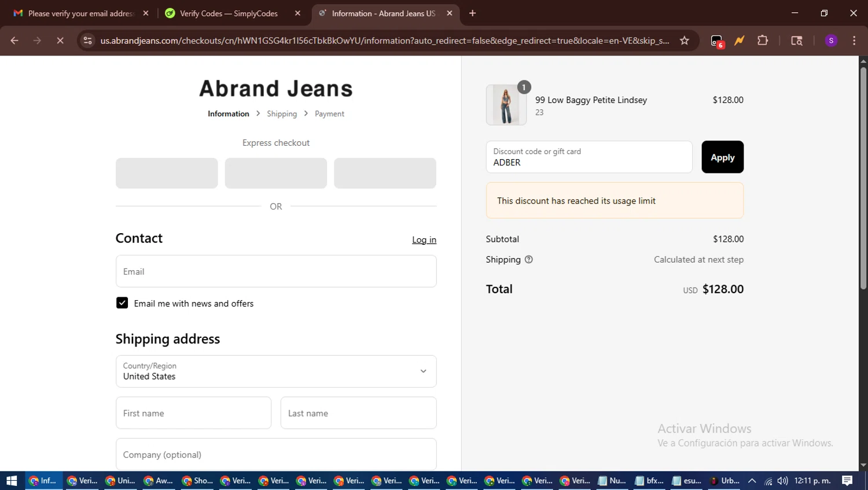Click the Abrand Jeans store title

(x=276, y=89)
